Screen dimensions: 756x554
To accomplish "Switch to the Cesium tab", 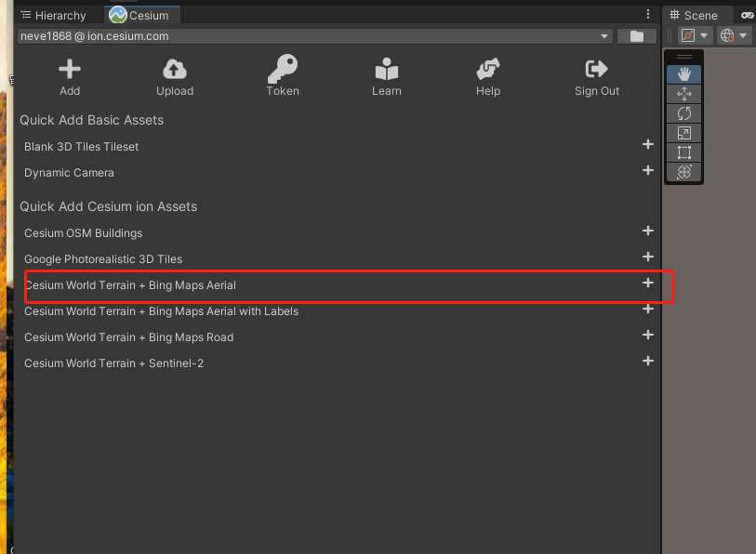I will (x=141, y=16).
